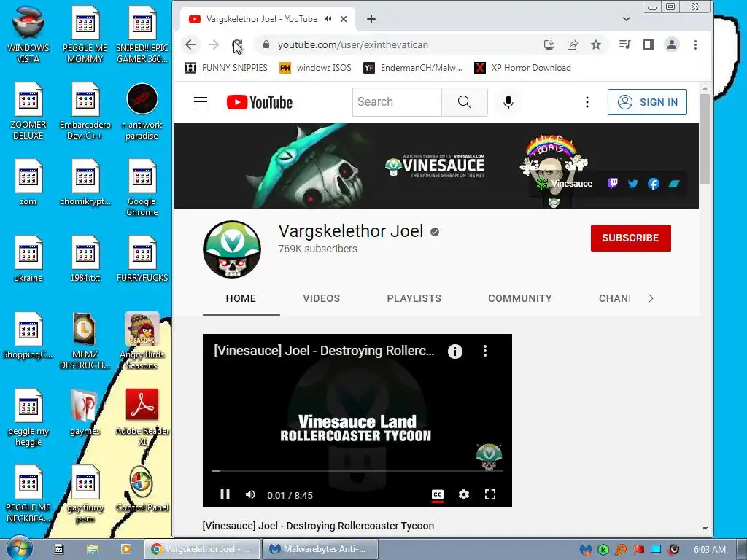Click Chrome back arrow
The width and height of the screenshot is (747, 560).
[x=190, y=44]
